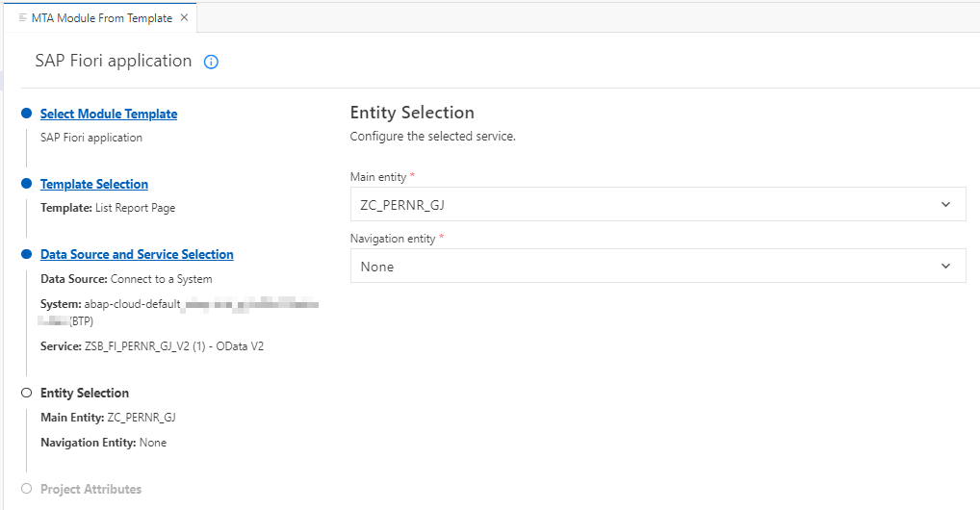
Task: Go back to Template Selection step
Action: 94,185
